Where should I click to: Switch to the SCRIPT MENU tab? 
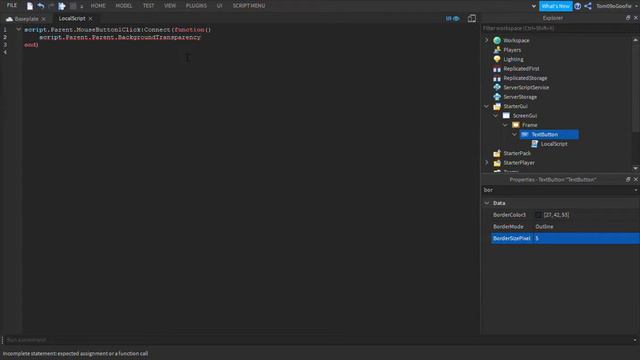click(249, 6)
